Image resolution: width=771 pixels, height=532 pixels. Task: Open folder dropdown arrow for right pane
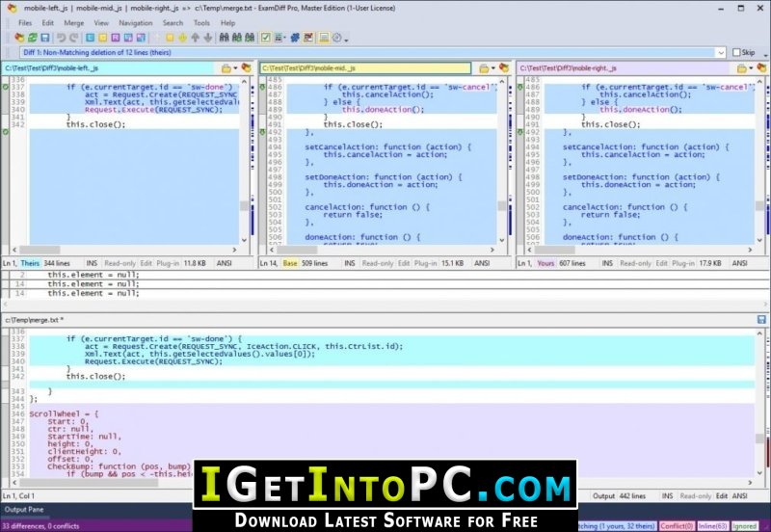[752, 68]
